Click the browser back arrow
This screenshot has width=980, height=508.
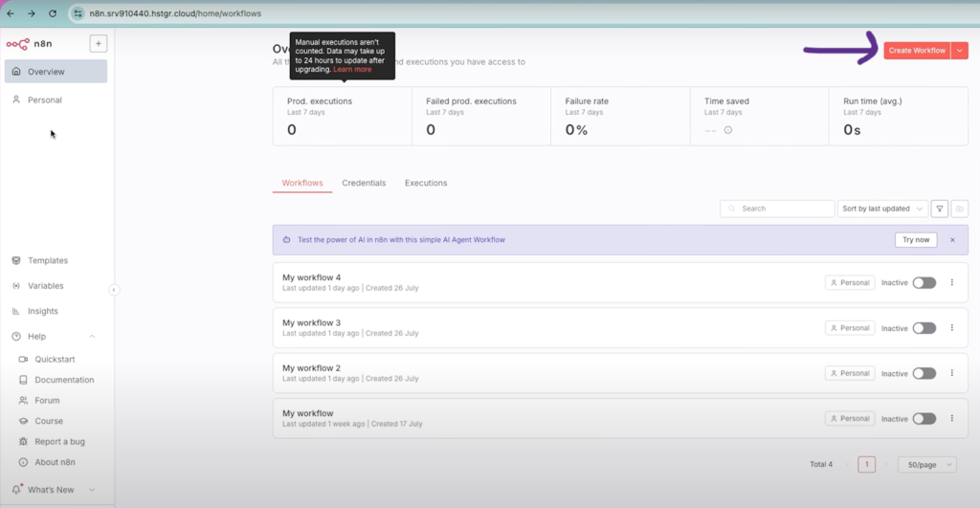point(11,13)
